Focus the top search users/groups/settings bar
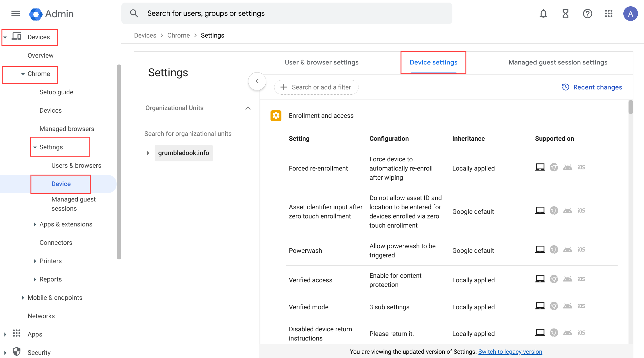 [x=287, y=13]
